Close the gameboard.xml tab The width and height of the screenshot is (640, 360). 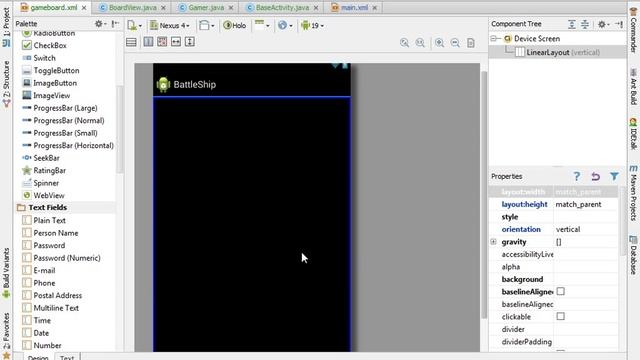(84, 8)
